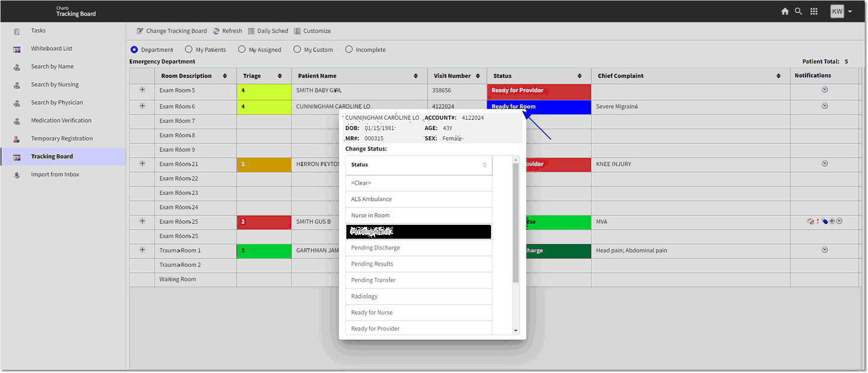Open the apps grid icon
Screen dimensions: 868x373
(x=814, y=11)
